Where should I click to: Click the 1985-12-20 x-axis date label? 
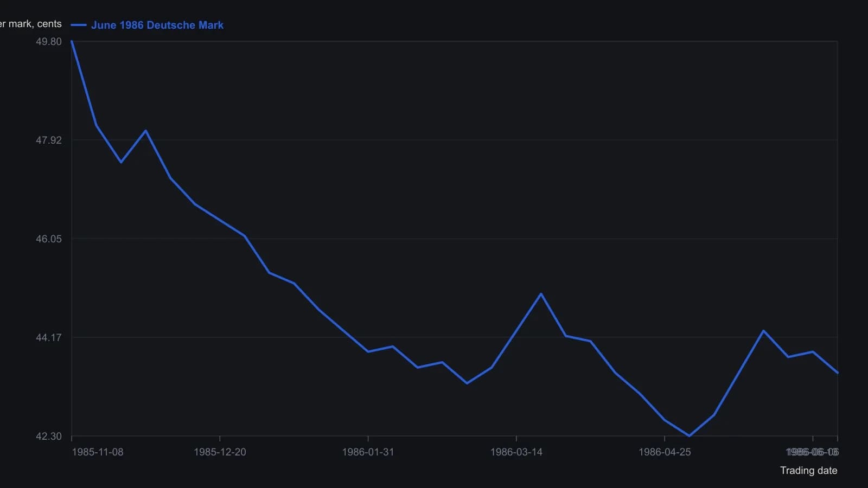coord(220,452)
